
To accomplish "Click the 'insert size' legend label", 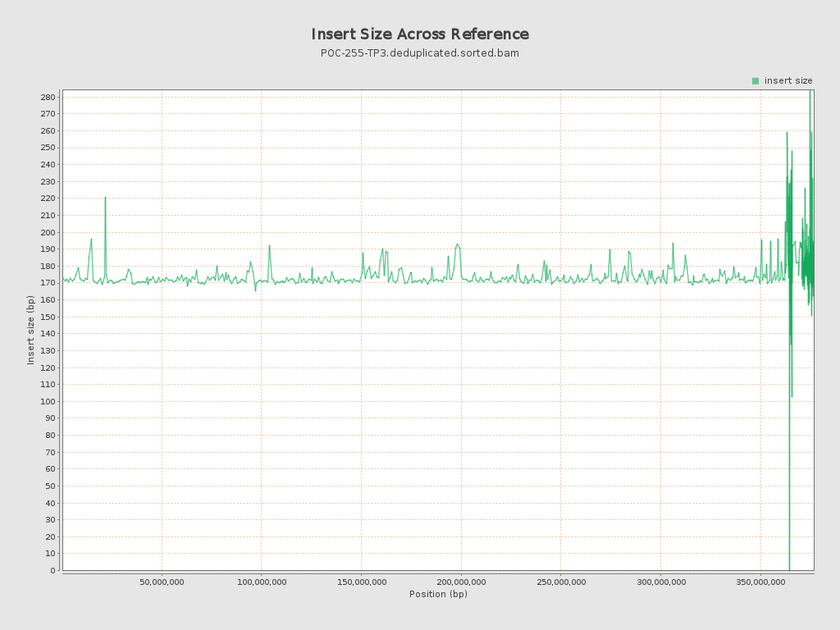I will pyautogui.click(x=788, y=80).
